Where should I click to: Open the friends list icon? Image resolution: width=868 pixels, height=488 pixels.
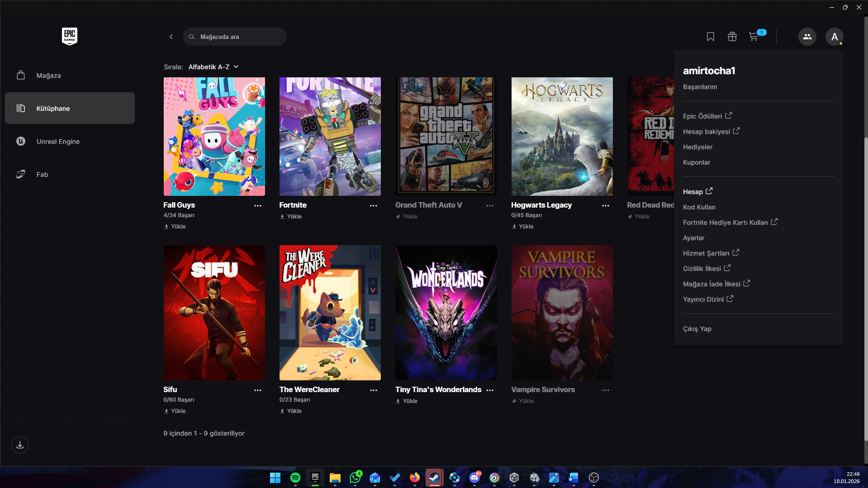[x=807, y=37]
